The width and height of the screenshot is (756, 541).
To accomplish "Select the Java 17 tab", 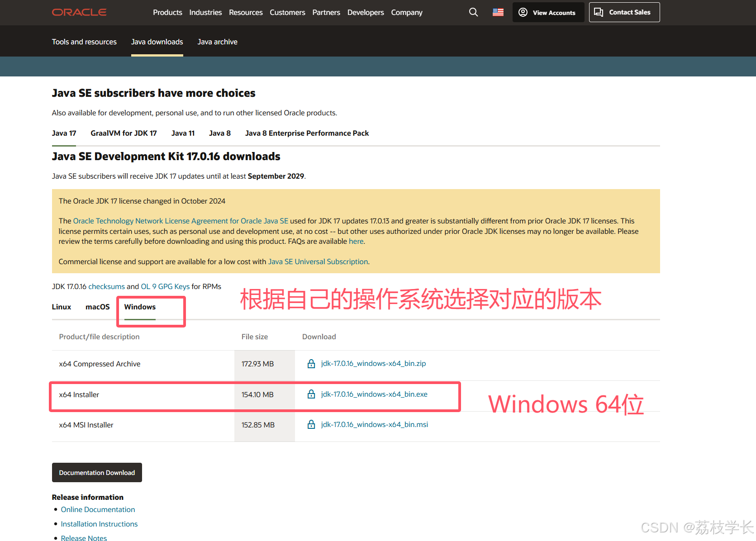I will tap(64, 133).
